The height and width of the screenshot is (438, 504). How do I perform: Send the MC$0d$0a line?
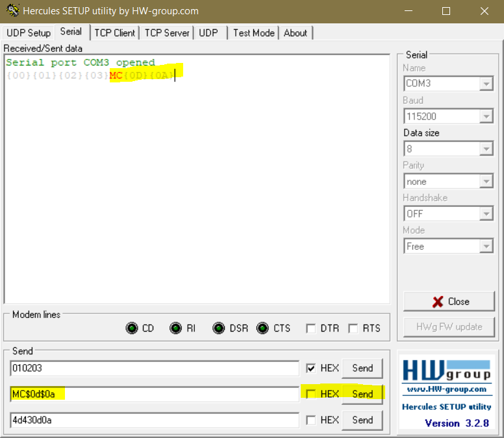[x=362, y=394]
